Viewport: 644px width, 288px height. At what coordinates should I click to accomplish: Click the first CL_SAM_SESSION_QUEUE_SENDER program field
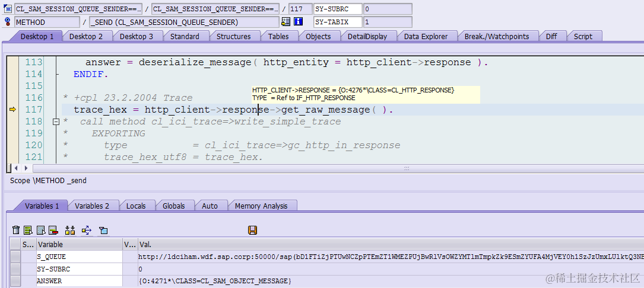pyautogui.click(x=78, y=9)
